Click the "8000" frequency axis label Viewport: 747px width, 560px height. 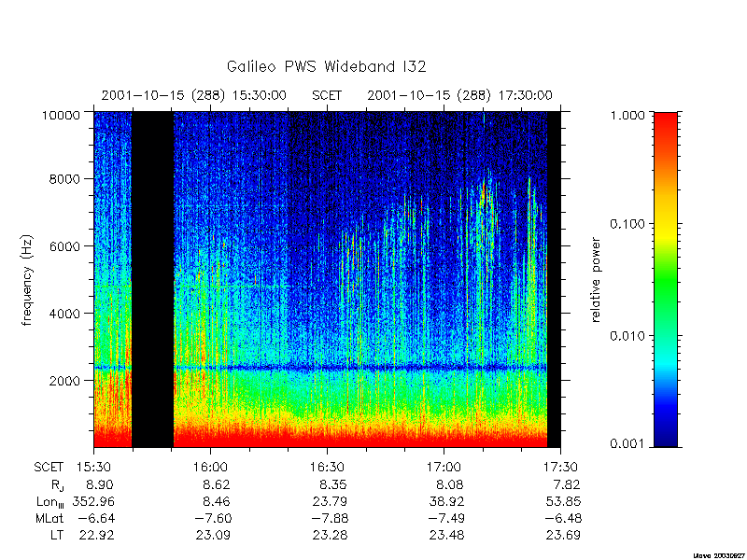point(65,179)
